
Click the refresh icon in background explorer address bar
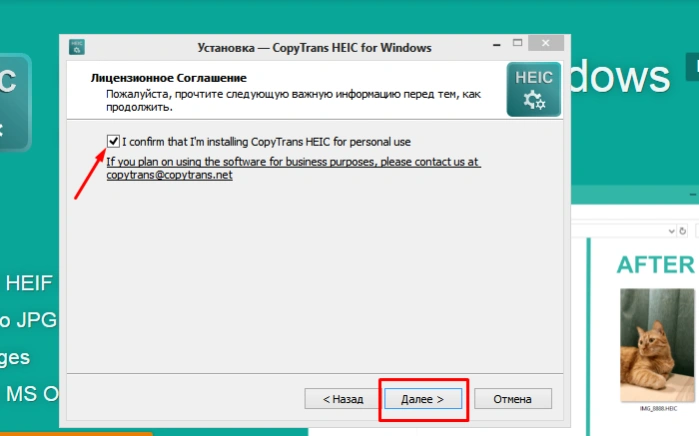683,231
